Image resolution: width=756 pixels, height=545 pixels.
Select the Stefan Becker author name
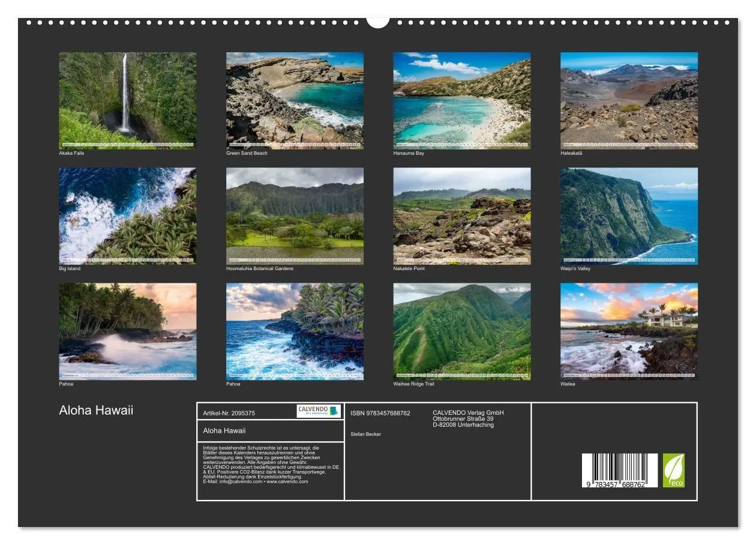click(x=367, y=433)
